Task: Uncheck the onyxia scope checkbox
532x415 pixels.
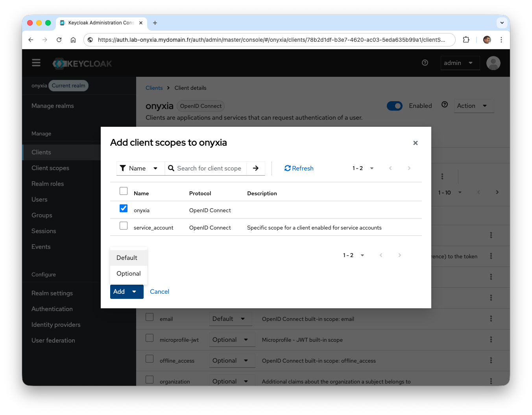Action: [x=124, y=208]
